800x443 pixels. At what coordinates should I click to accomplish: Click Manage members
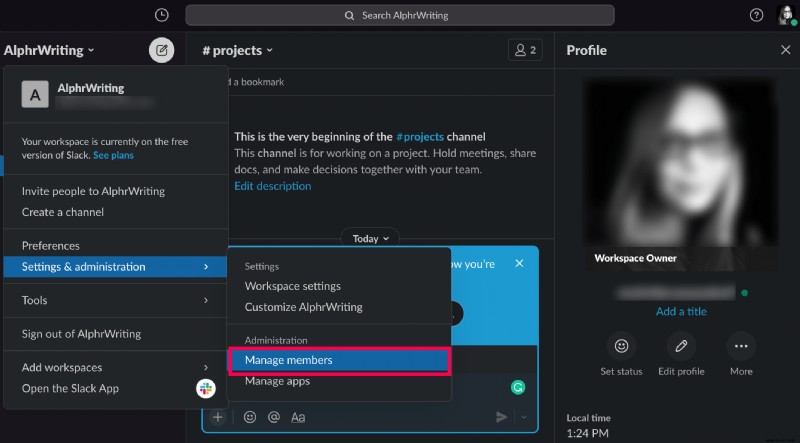click(339, 360)
